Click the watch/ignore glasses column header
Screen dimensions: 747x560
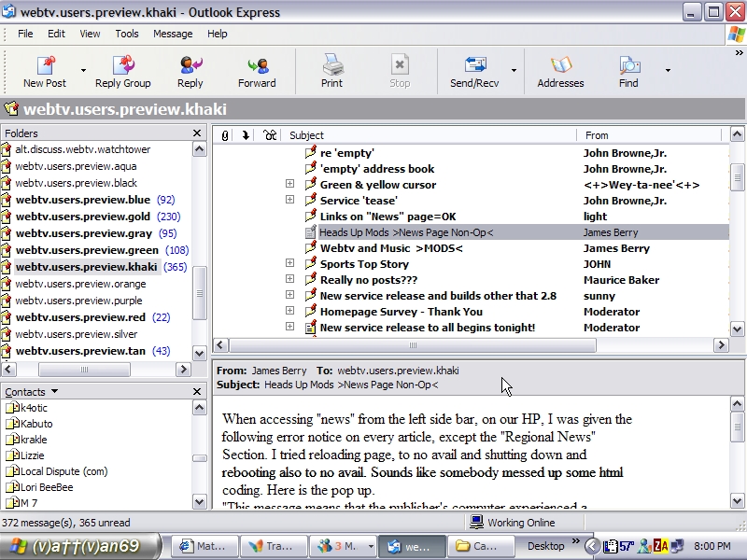270,135
